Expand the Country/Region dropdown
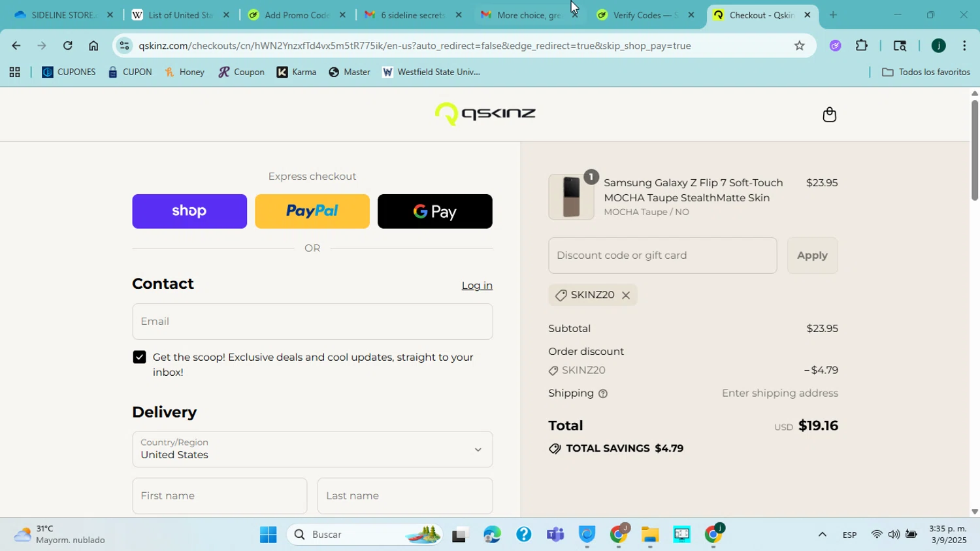 pos(312,449)
